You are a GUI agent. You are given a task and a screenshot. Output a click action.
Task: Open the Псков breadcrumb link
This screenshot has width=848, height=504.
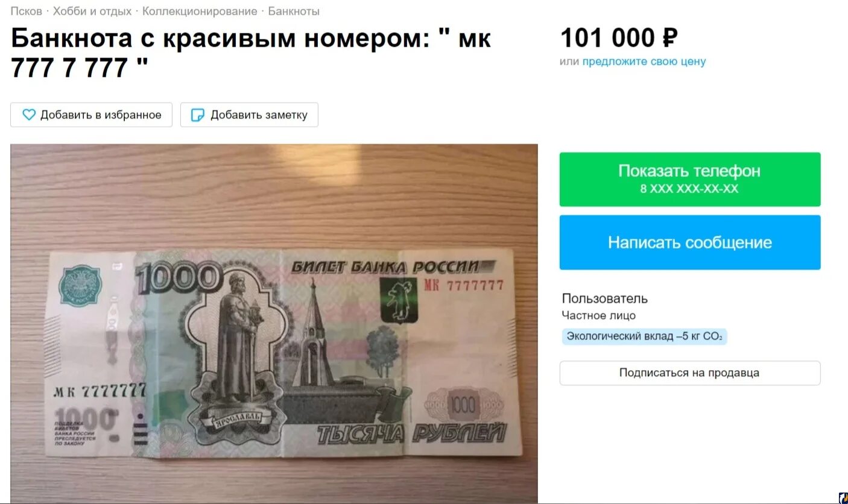coord(27,11)
